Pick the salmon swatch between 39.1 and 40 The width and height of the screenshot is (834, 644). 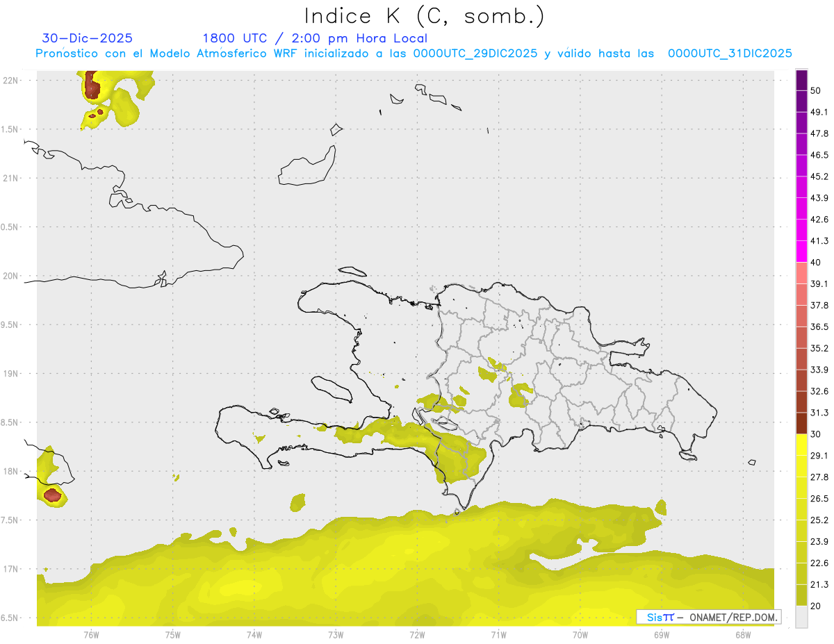coord(802,273)
